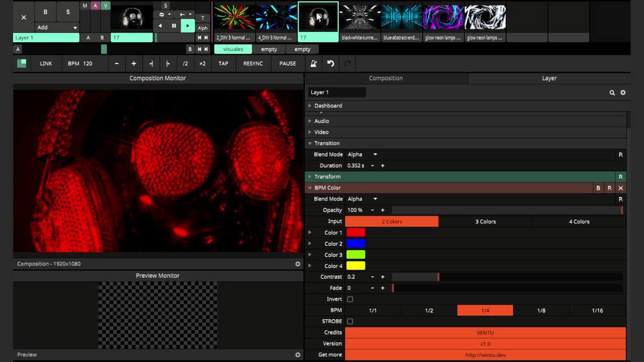The height and width of the screenshot is (362, 644).
Task: Select 3 Colors input option
Action: point(486,222)
